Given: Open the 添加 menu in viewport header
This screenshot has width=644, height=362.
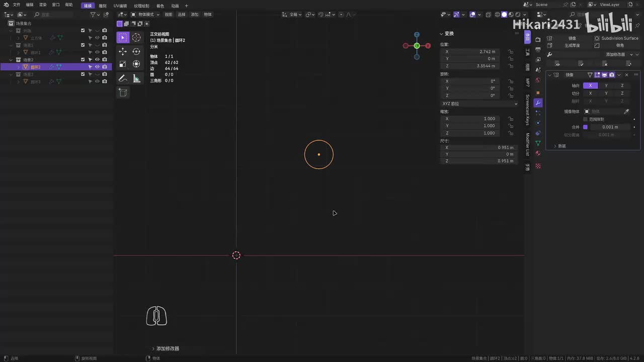Looking at the screenshot, I should pyautogui.click(x=195, y=15).
